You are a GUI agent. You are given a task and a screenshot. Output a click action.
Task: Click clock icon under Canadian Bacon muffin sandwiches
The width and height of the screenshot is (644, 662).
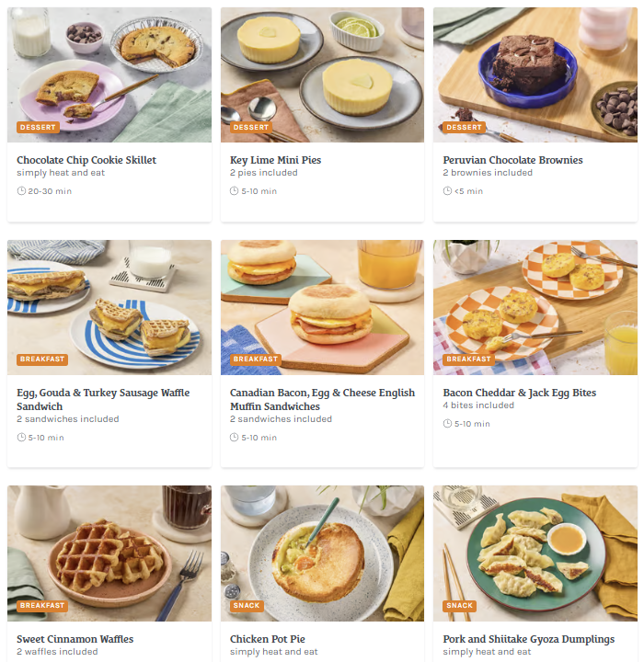coord(234,438)
